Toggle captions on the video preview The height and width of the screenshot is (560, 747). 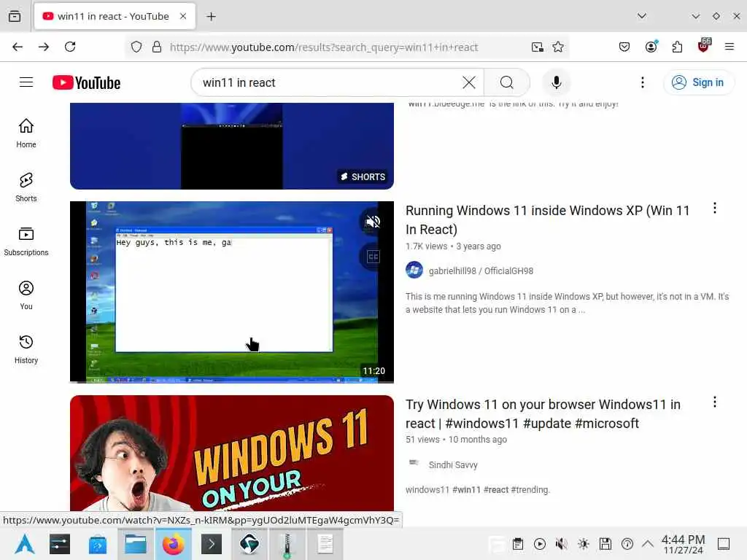coord(373,257)
